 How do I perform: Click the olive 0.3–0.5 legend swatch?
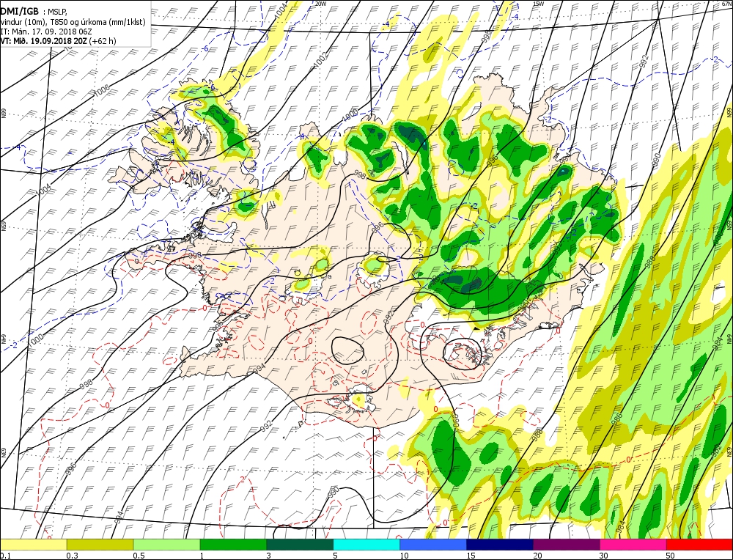coord(100,544)
